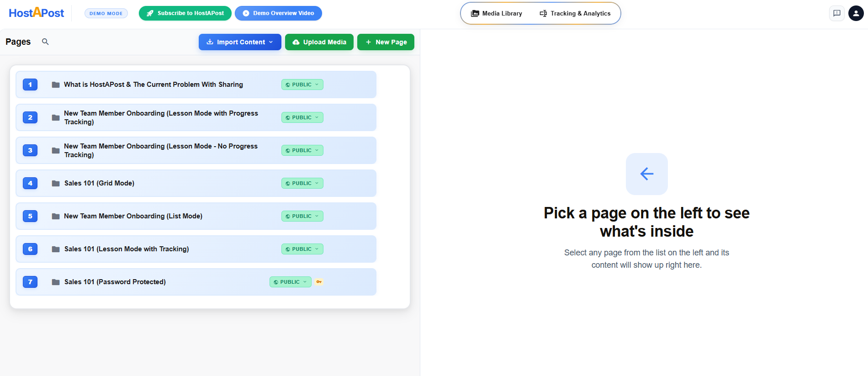The height and width of the screenshot is (376, 868).
Task: Click folder icon for Sales 101 (Password Protected)
Action: point(56,282)
